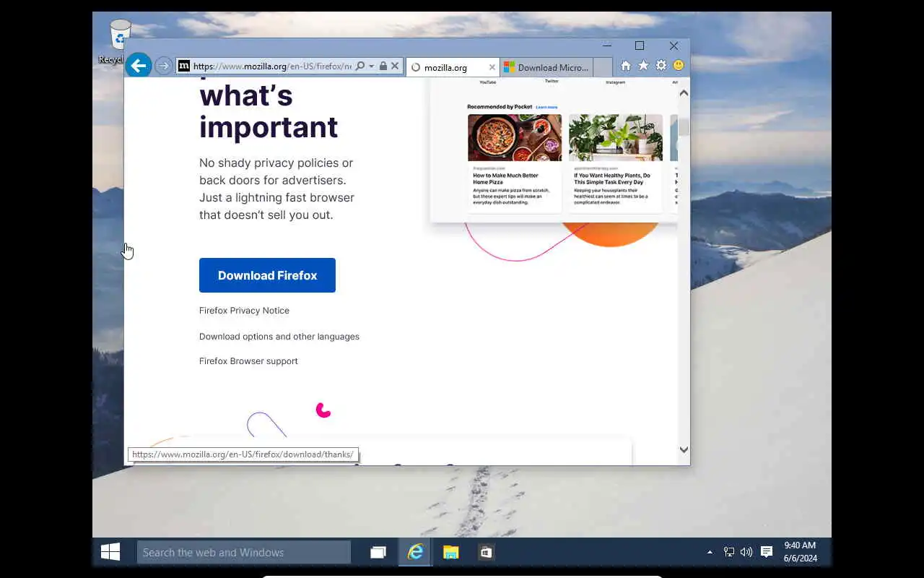
Task: Click the smiley feedback icon
Action: tap(679, 66)
